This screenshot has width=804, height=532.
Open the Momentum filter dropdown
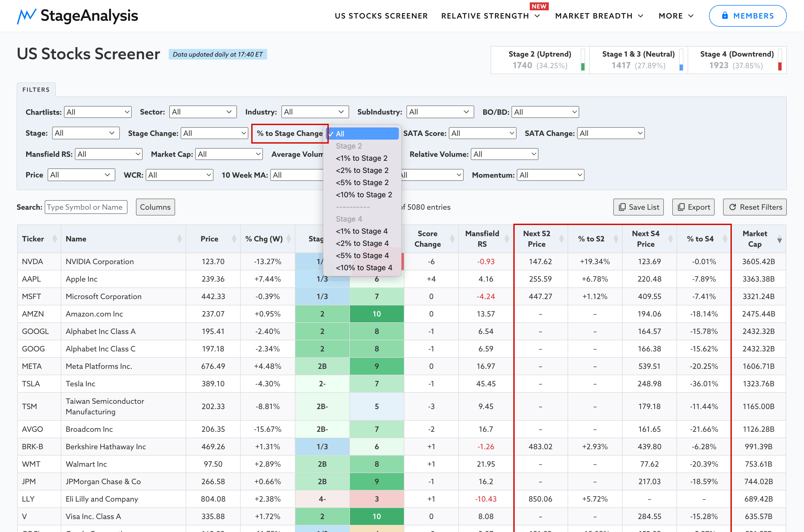click(551, 175)
